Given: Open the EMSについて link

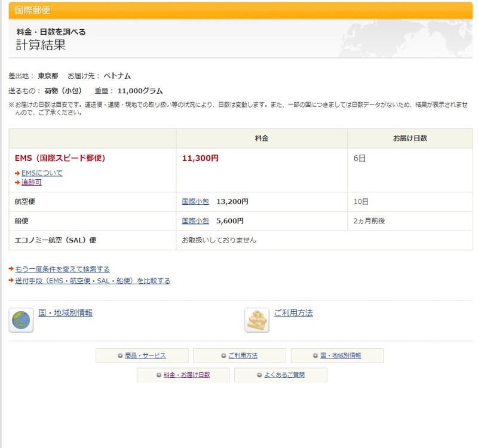Looking at the screenshot, I should point(42,173).
